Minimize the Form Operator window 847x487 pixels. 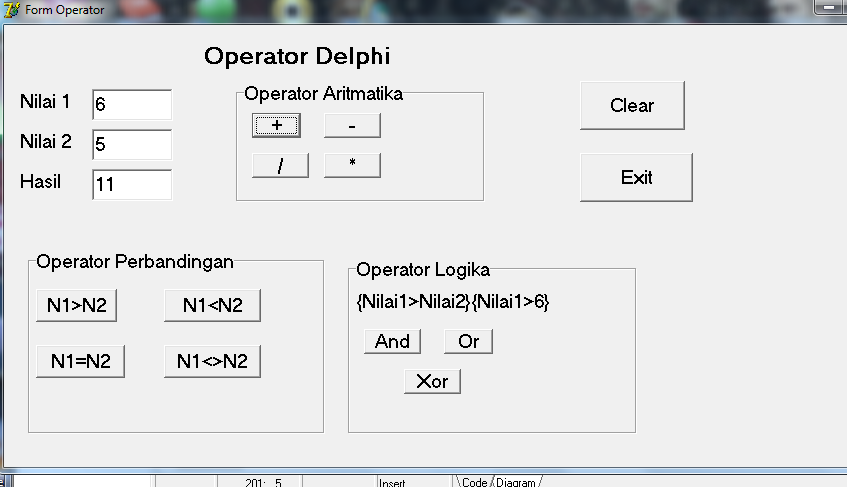click(x=829, y=8)
